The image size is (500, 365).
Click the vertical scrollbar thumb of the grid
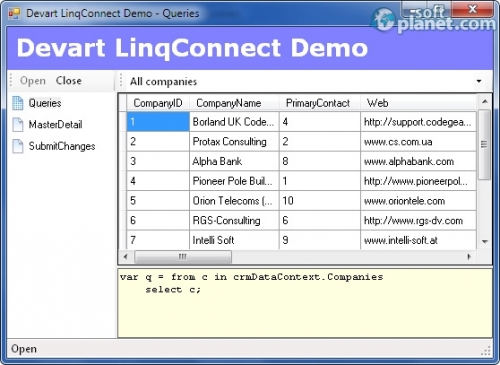pyautogui.click(x=485, y=144)
